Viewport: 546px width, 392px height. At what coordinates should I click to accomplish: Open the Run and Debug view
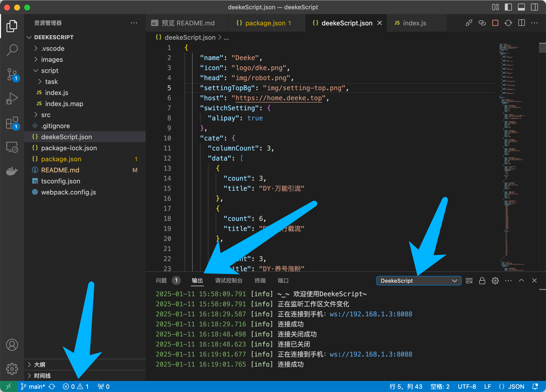pos(12,99)
